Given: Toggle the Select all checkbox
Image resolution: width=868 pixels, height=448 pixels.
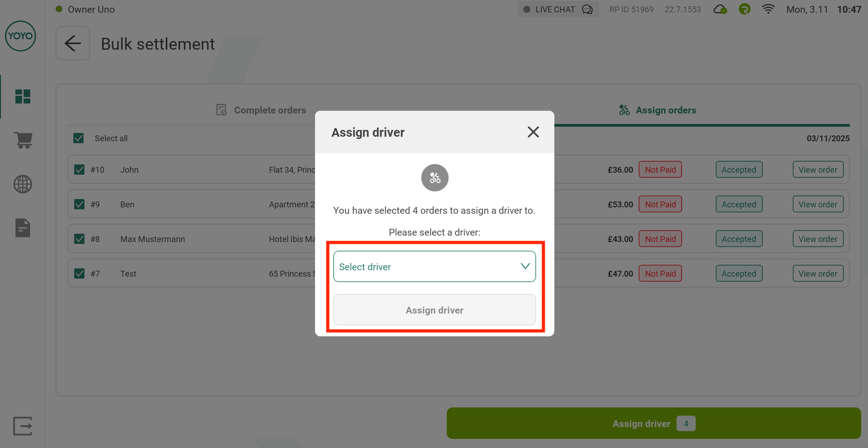Looking at the screenshot, I should pyautogui.click(x=78, y=138).
